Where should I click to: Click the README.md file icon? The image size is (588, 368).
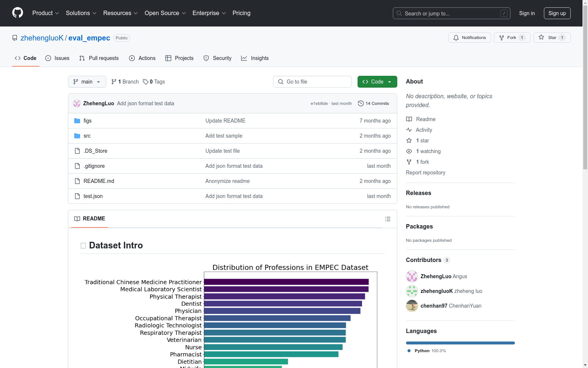pyautogui.click(x=77, y=181)
